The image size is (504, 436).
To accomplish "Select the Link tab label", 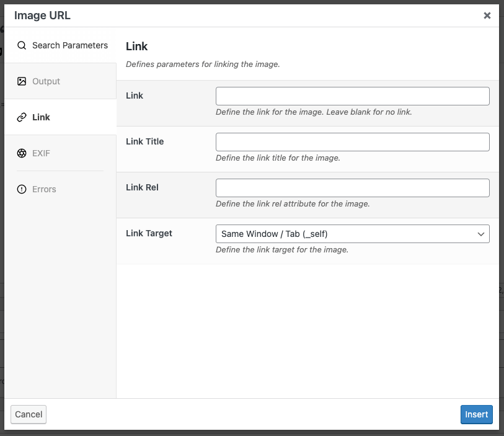I will coord(41,117).
